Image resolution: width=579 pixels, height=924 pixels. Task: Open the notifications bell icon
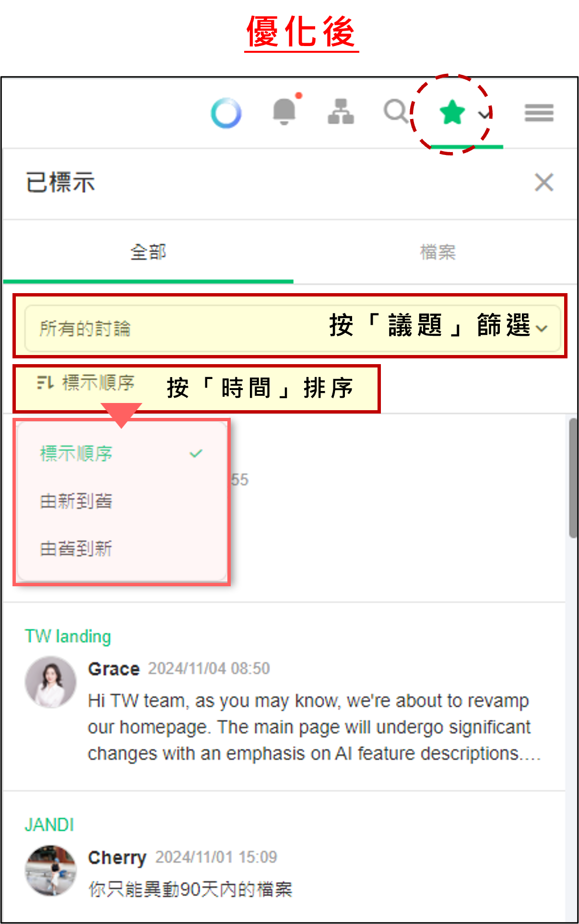click(284, 111)
